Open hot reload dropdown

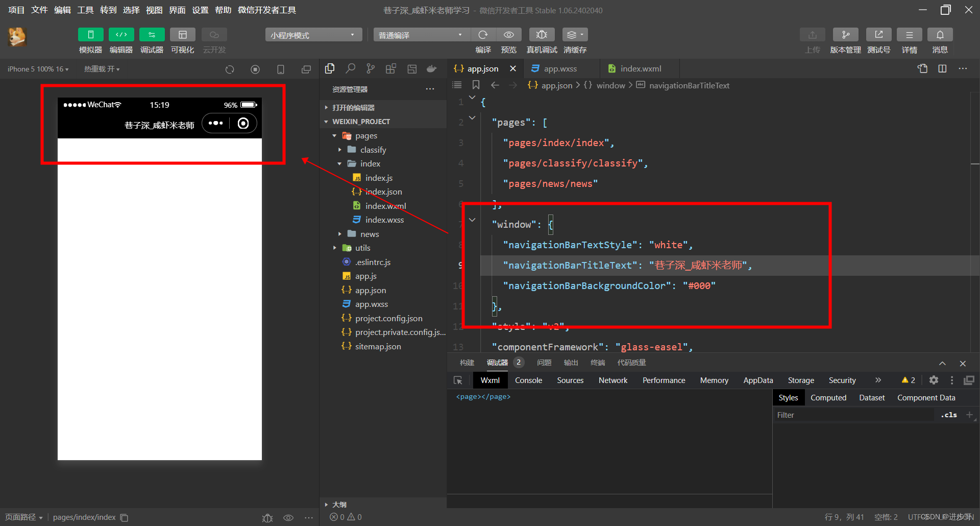tap(102, 69)
